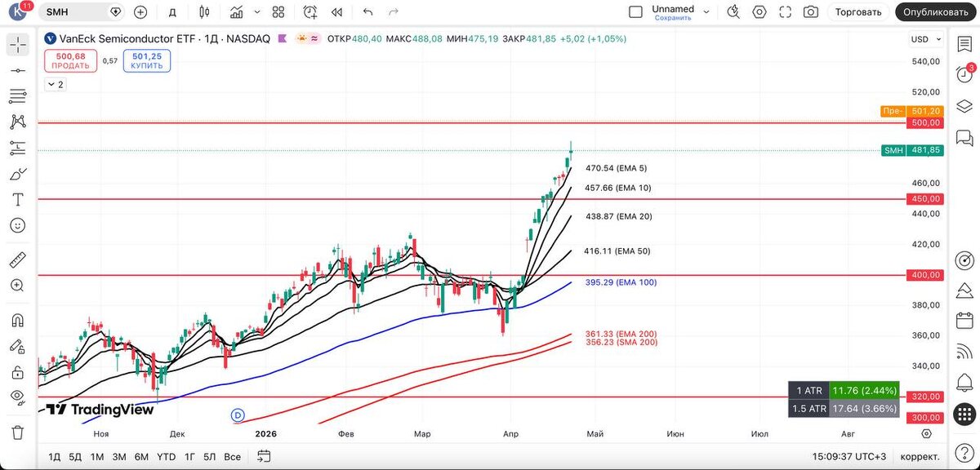Expand the Unnamed layout dropdown arrow

tap(707, 12)
